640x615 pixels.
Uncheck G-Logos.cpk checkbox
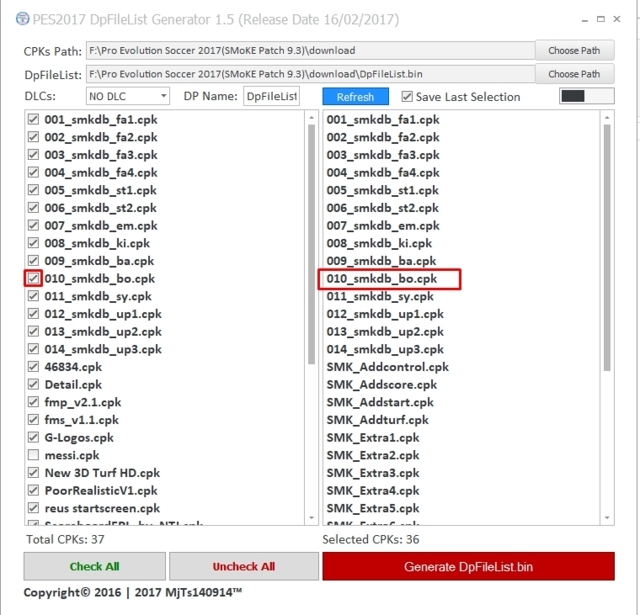tap(33, 437)
